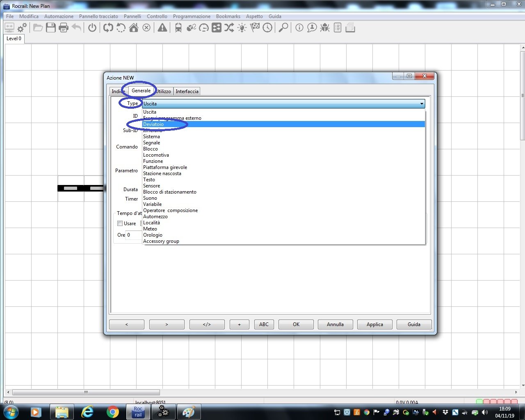
Task: Choose Segnale in the dropdown list
Action: tap(151, 143)
